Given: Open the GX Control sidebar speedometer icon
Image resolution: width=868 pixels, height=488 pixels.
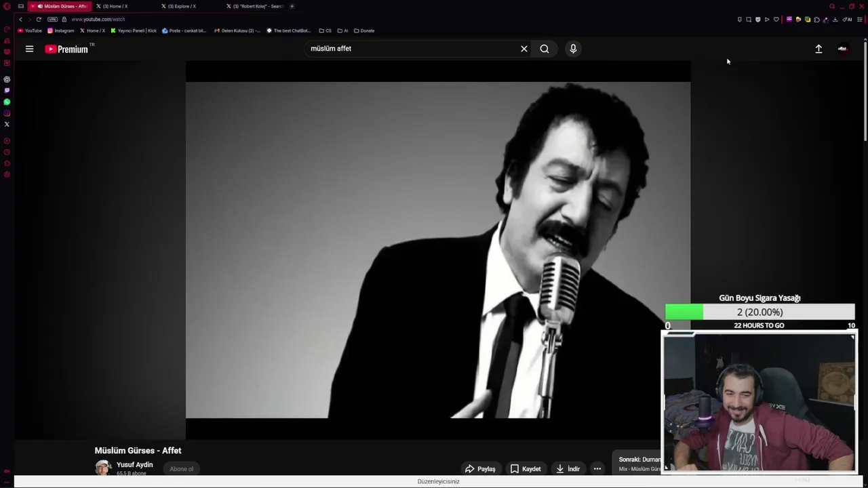Looking at the screenshot, I should 7,29.
